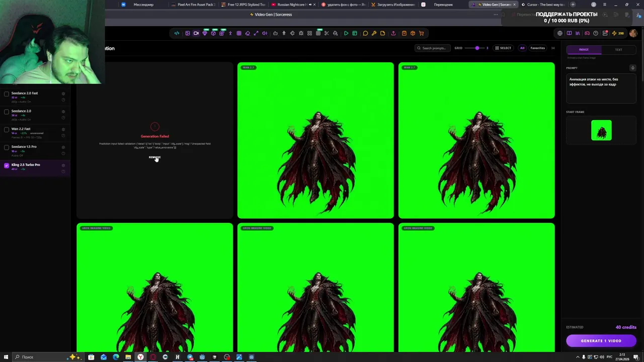
Task: Open the orange shopping cart icon
Action: click(421, 33)
